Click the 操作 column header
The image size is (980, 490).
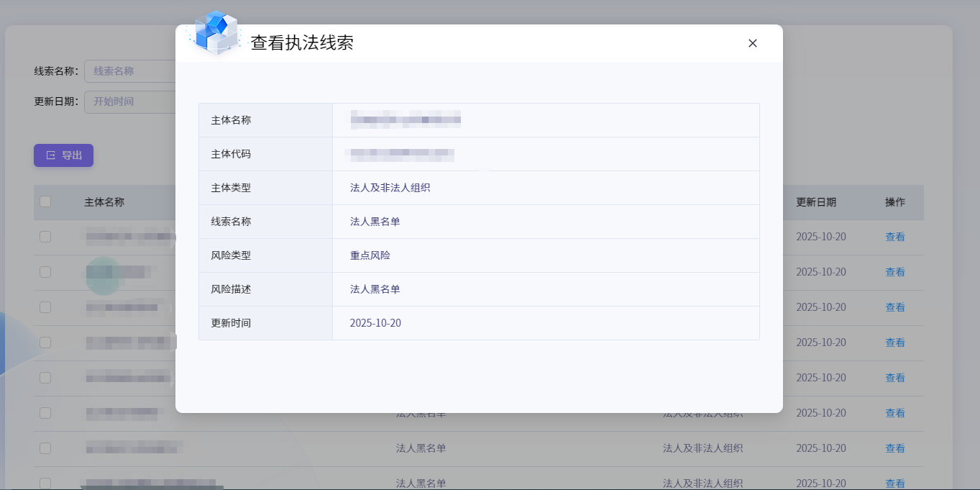[894, 202]
